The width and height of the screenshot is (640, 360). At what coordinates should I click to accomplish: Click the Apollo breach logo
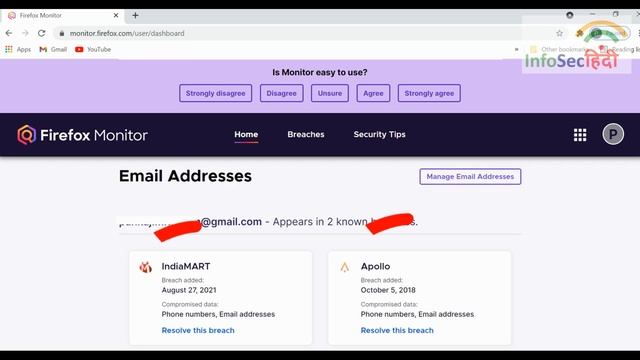point(345,267)
